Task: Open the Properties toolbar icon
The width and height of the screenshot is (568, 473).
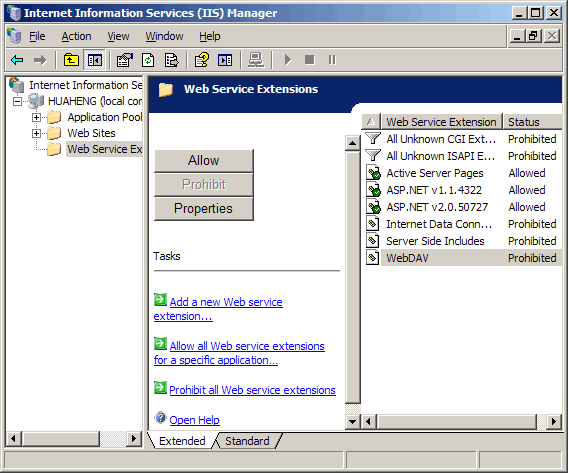Action: [125, 60]
